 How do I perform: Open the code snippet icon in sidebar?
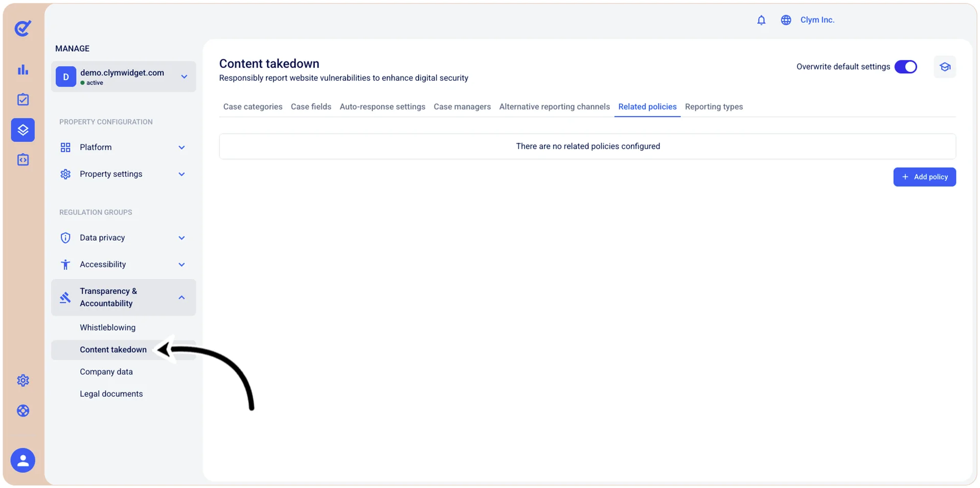[x=23, y=160]
